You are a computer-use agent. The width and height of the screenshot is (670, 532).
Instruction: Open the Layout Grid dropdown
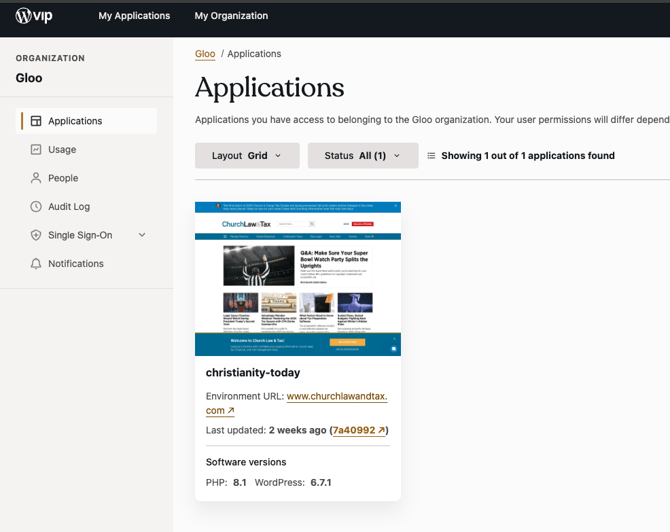click(x=247, y=156)
